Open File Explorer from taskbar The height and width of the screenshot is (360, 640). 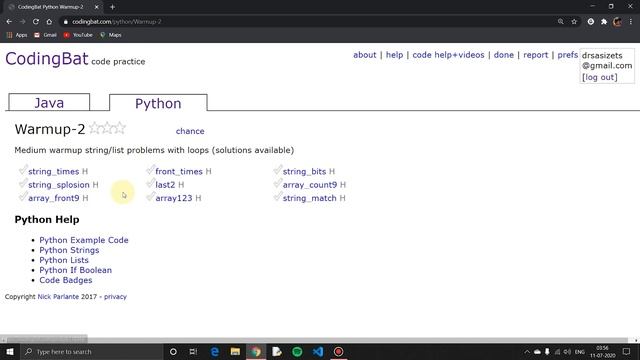tap(235, 352)
